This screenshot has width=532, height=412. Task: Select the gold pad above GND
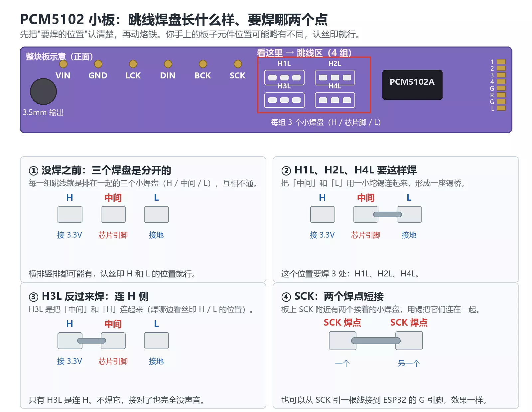tap(98, 64)
